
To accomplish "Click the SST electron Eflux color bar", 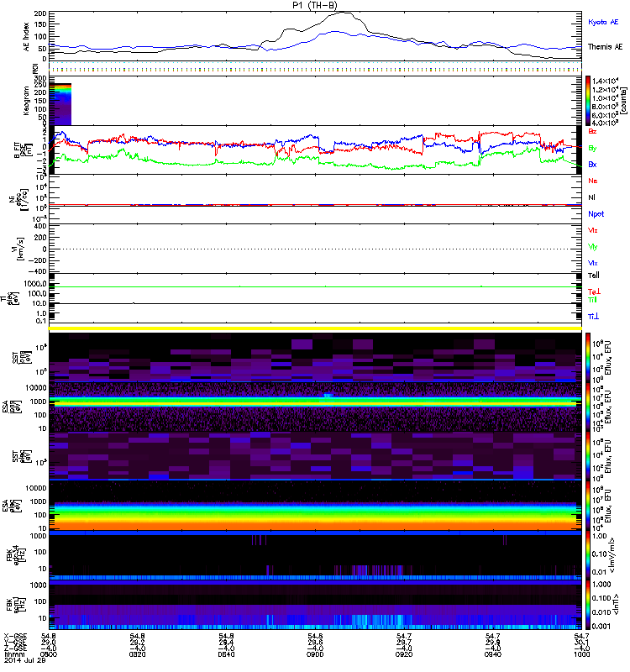I will click(x=588, y=455).
